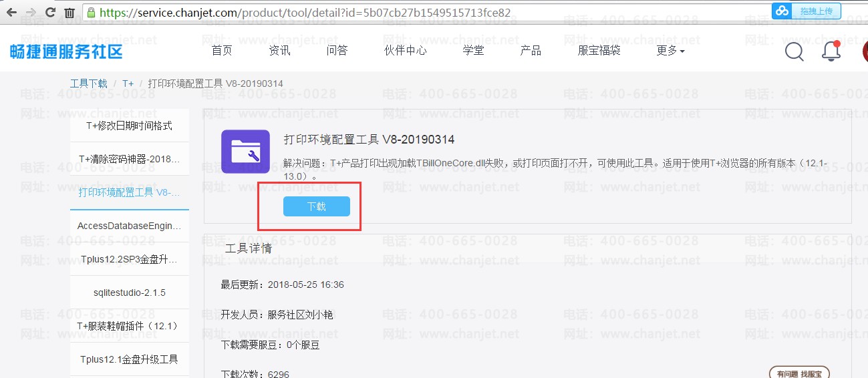Screen dimensions: 868x378
Task: Expand the 更多 dropdown menu
Action: pyautogui.click(x=670, y=51)
